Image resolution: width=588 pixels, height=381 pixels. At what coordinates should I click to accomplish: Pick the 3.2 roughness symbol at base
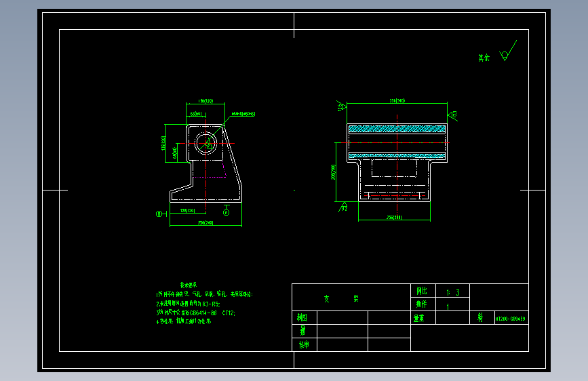[343, 207]
